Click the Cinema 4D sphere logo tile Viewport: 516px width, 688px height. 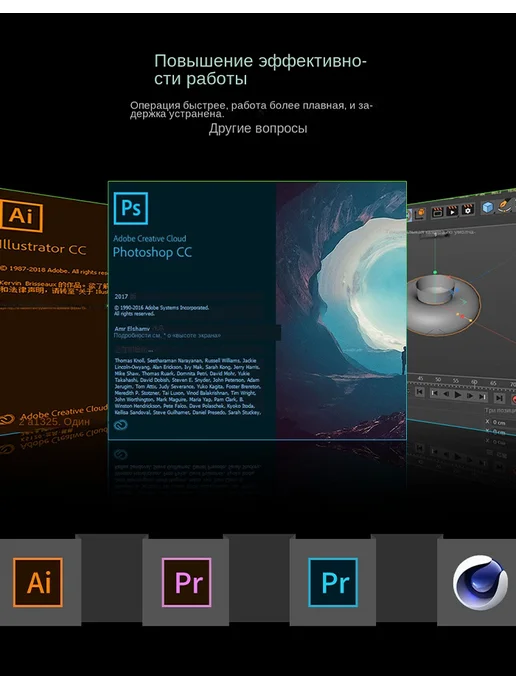pos(480,582)
